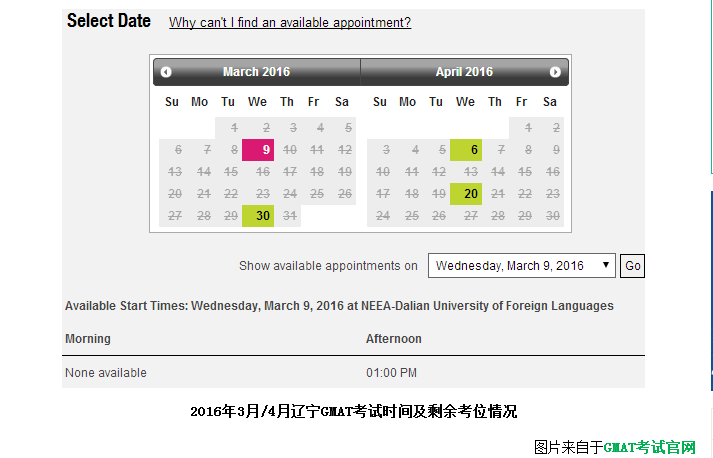Click the March 2016 month header
713x458 pixels.
pos(256,72)
